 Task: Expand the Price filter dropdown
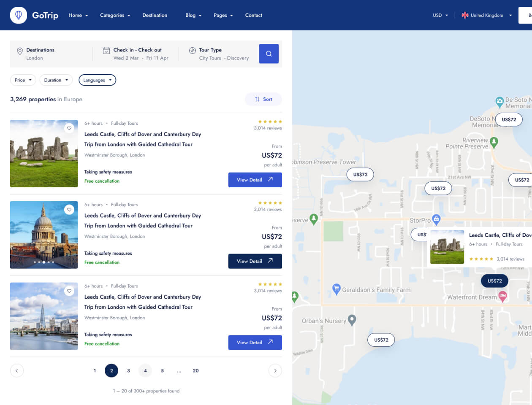coord(23,80)
